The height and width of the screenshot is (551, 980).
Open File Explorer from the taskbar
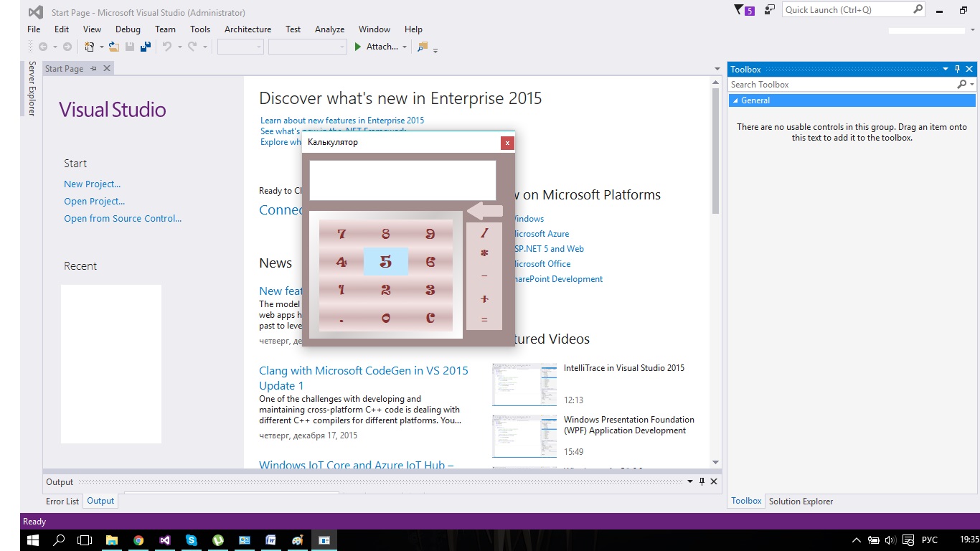click(x=111, y=540)
